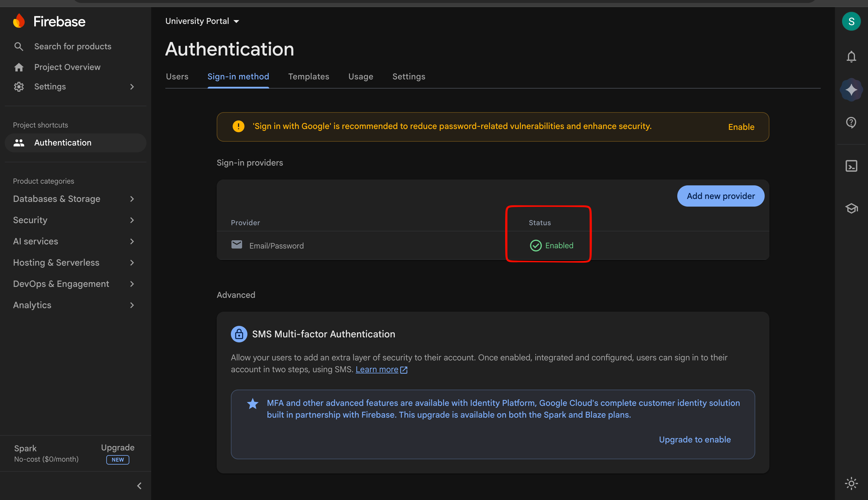Open the University Portal project dropdown

202,21
